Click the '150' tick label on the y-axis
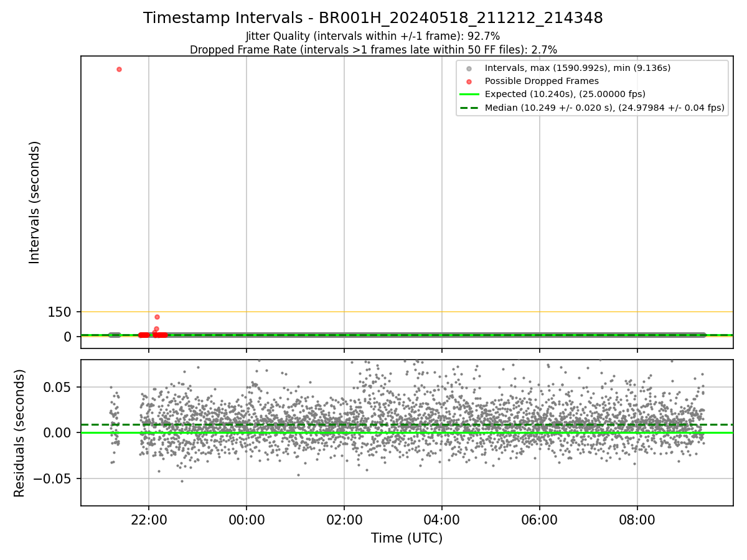 (60, 312)
